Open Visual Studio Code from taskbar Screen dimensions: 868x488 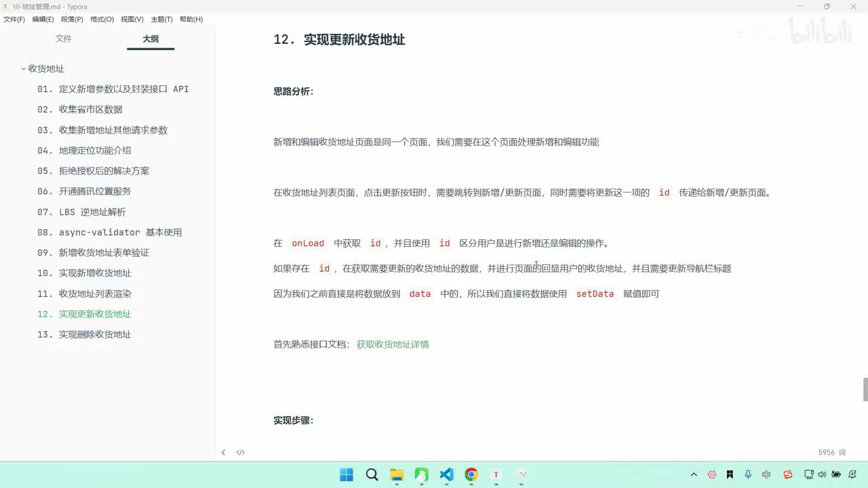point(446,474)
